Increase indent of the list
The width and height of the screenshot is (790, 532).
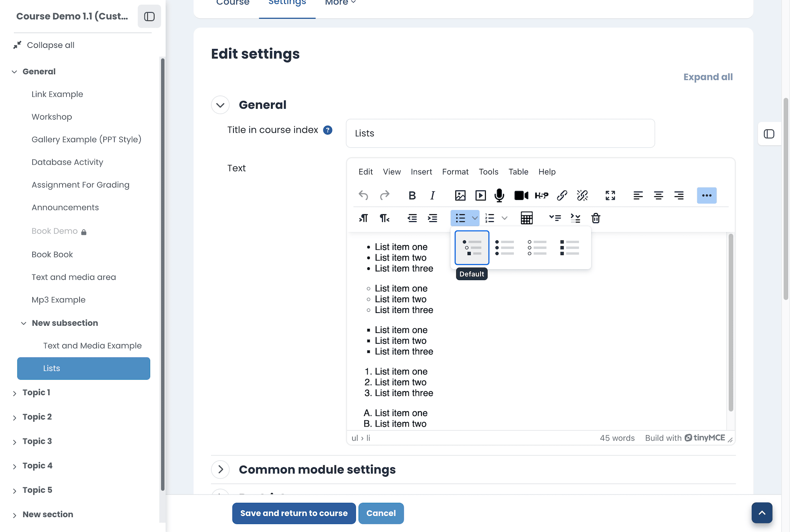tap(433, 218)
